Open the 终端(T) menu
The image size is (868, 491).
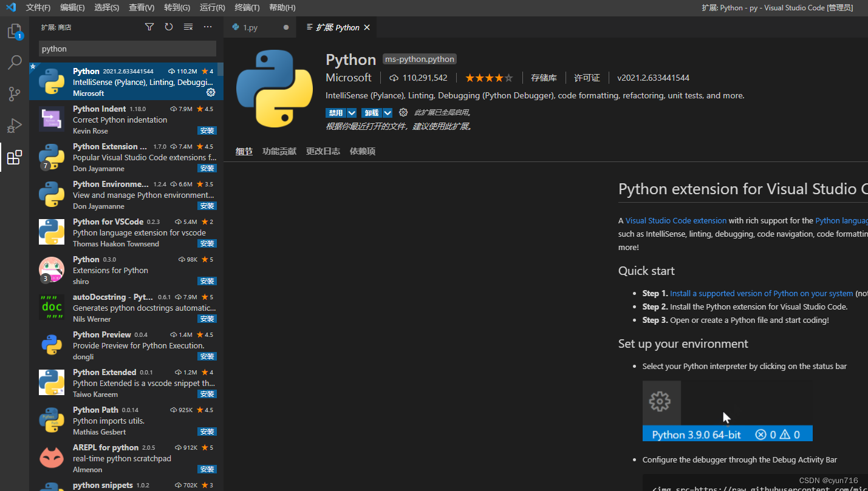pyautogui.click(x=247, y=7)
